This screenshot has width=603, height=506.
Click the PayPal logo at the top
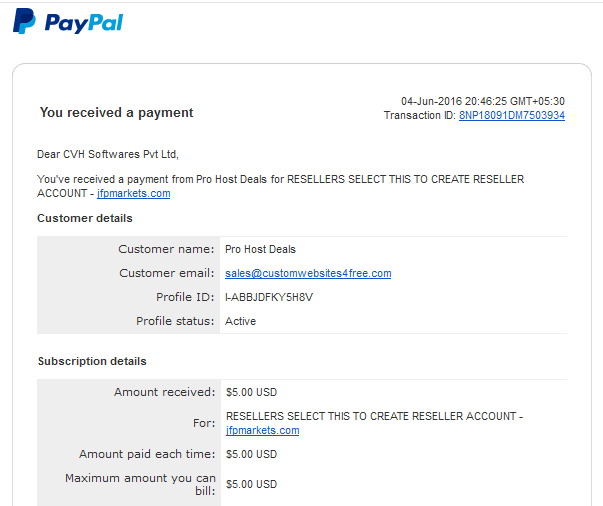[68, 21]
